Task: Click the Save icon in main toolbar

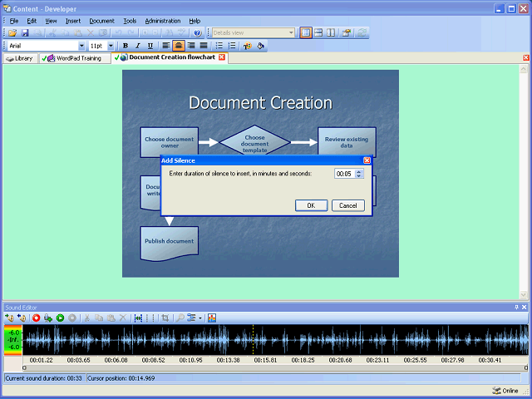Action: tap(25, 32)
